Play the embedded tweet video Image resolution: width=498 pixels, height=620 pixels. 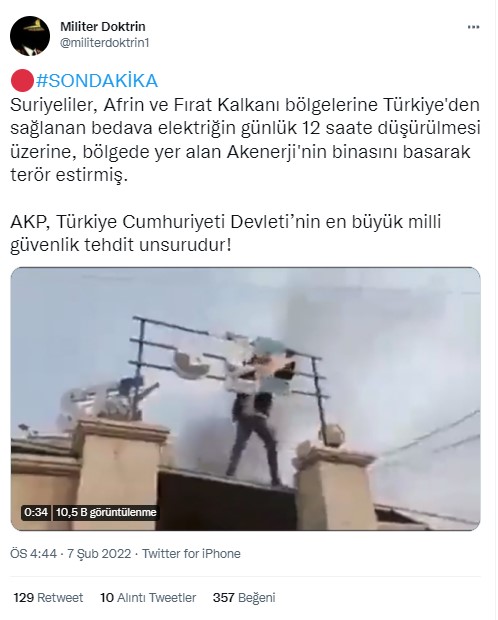click(x=245, y=399)
